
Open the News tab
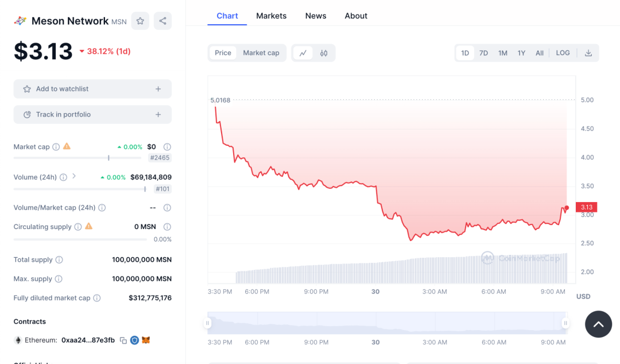(x=316, y=16)
